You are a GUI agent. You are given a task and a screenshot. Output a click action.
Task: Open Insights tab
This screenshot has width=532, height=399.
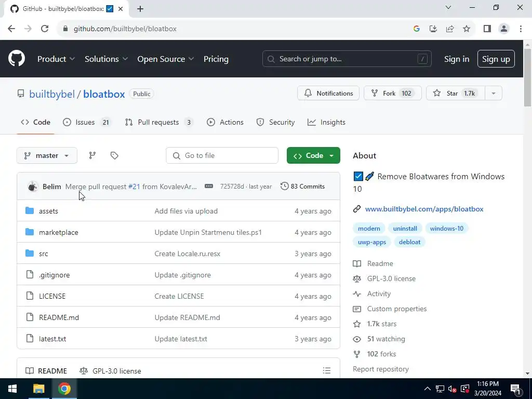(x=326, y=122)
